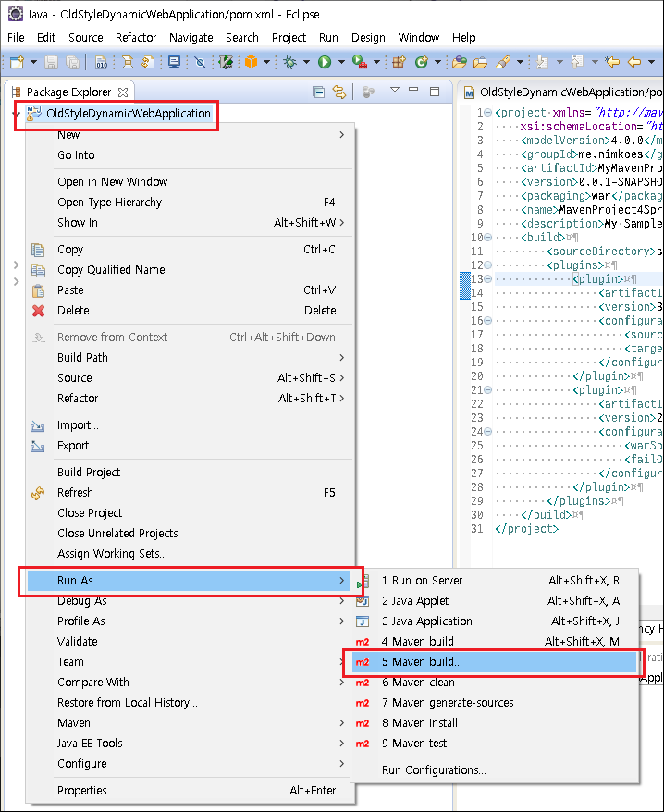The width and height of the screenshot is (664, 812).
Task: Choose Maven build... from Run As submenu
Action: [x=494, y=662]
